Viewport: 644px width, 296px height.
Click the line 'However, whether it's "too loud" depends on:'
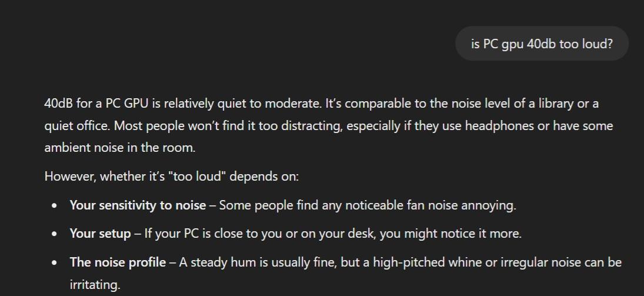(x=171, y=177)
